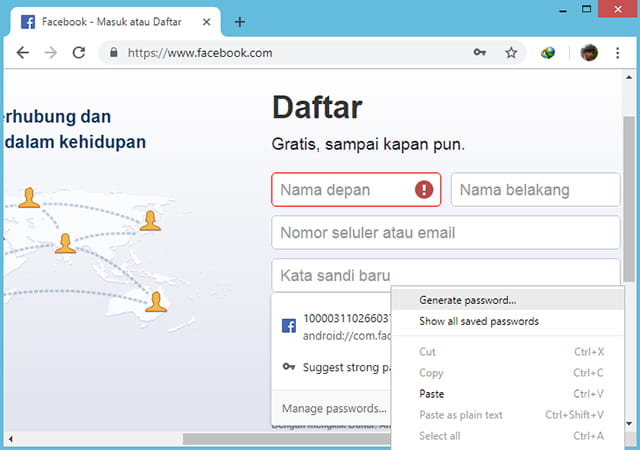Click the vertical scrollbar thumb
The height and width of the screenshot is (450, 640).
tap(629, 198)
